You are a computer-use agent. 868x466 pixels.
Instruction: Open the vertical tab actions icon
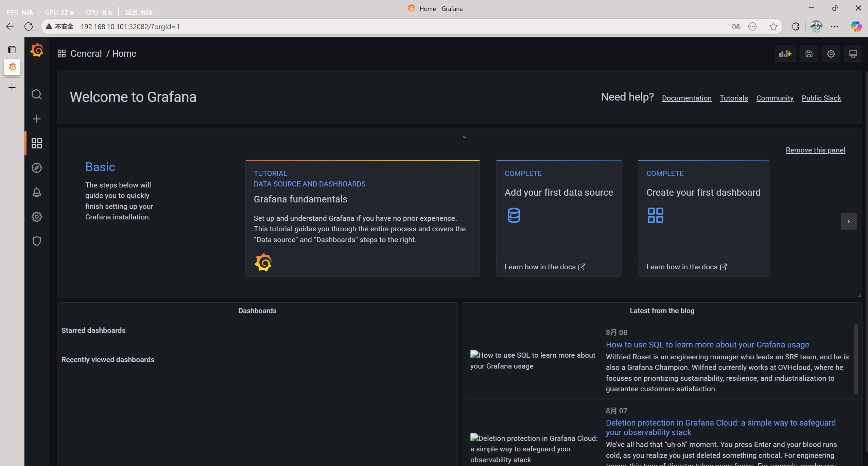(12, 50)
